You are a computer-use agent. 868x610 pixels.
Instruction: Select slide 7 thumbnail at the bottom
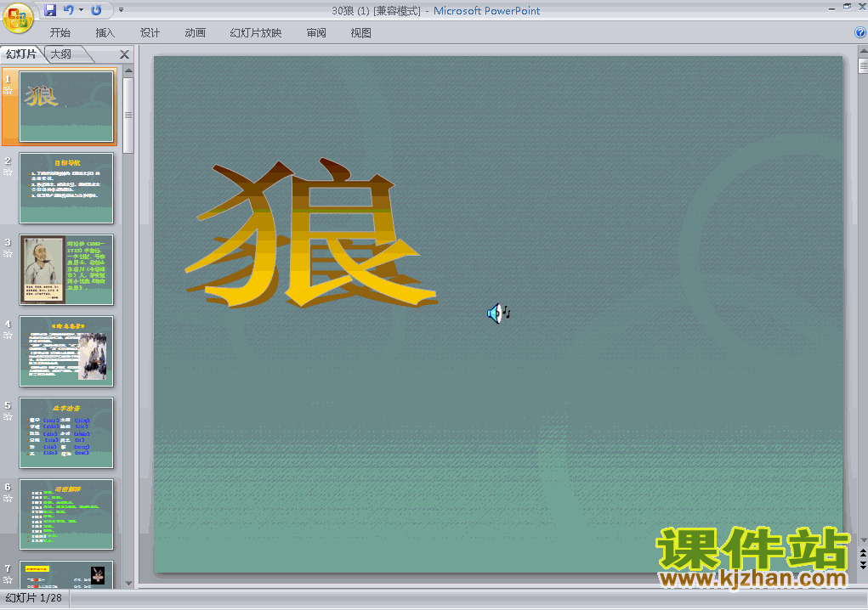click(x=66, y=574)
